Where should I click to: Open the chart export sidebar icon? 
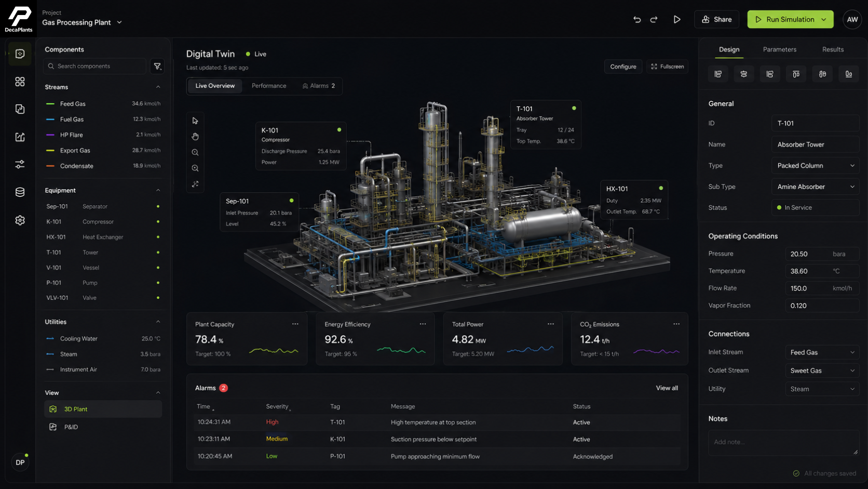20,137
